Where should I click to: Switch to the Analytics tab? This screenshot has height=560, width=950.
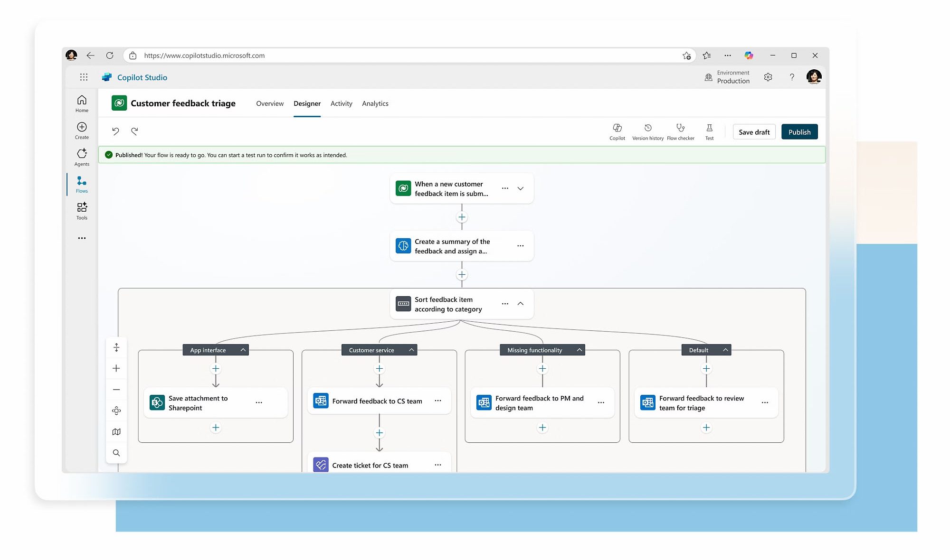(x=375, y=103)
